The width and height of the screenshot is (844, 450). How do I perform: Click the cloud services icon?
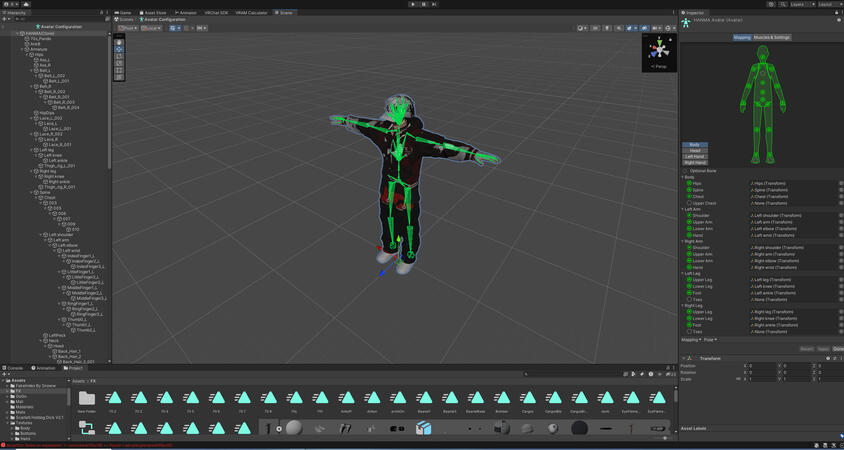click(771, 4)
